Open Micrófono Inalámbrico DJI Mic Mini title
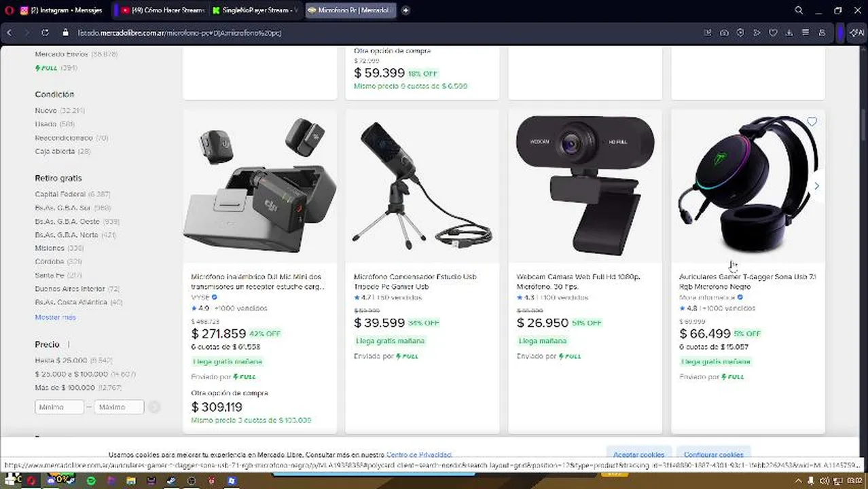868x489 pixels. [x=256, y=282]
